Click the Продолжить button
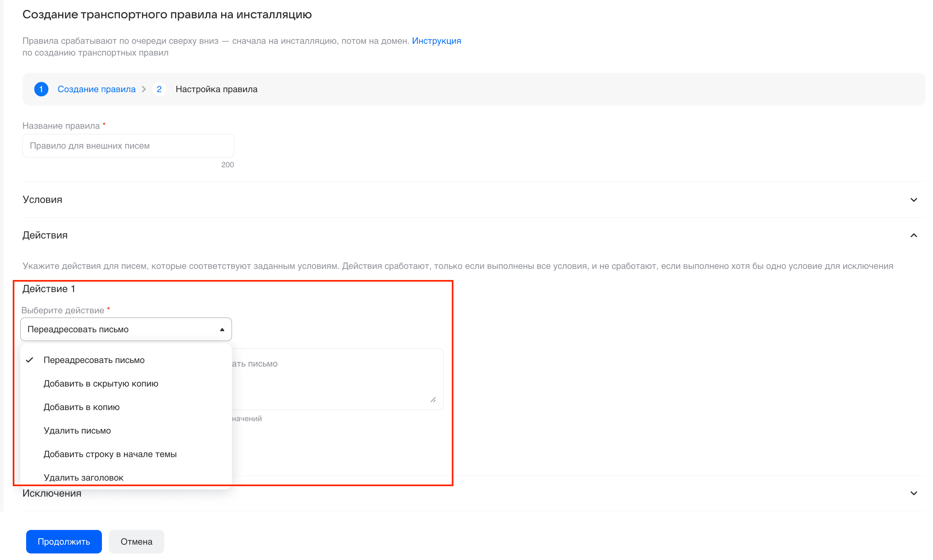 click(64, 541)
